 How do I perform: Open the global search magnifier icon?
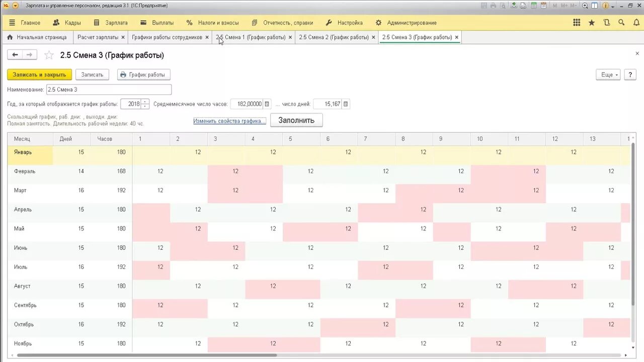pyautogui.click(x=621, y=23)
